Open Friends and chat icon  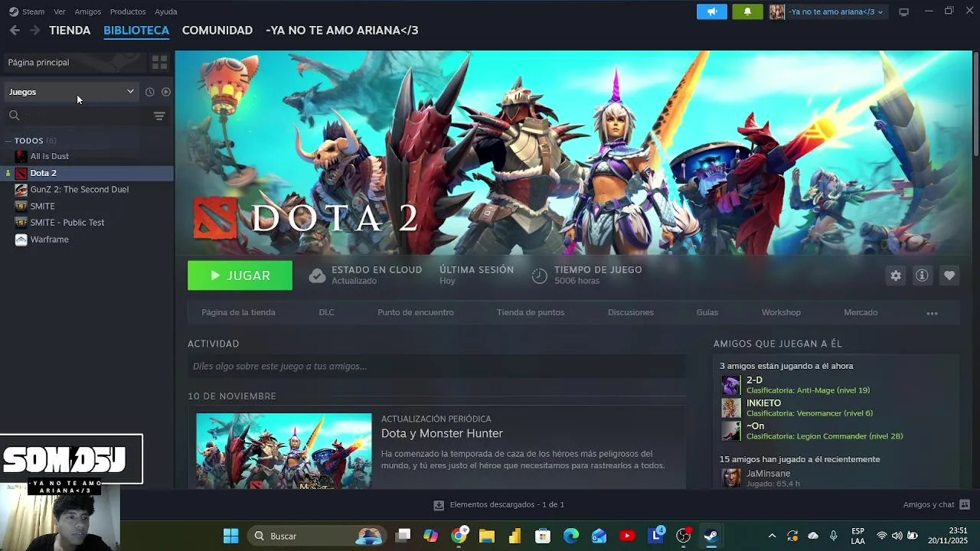tap(965, 504)
